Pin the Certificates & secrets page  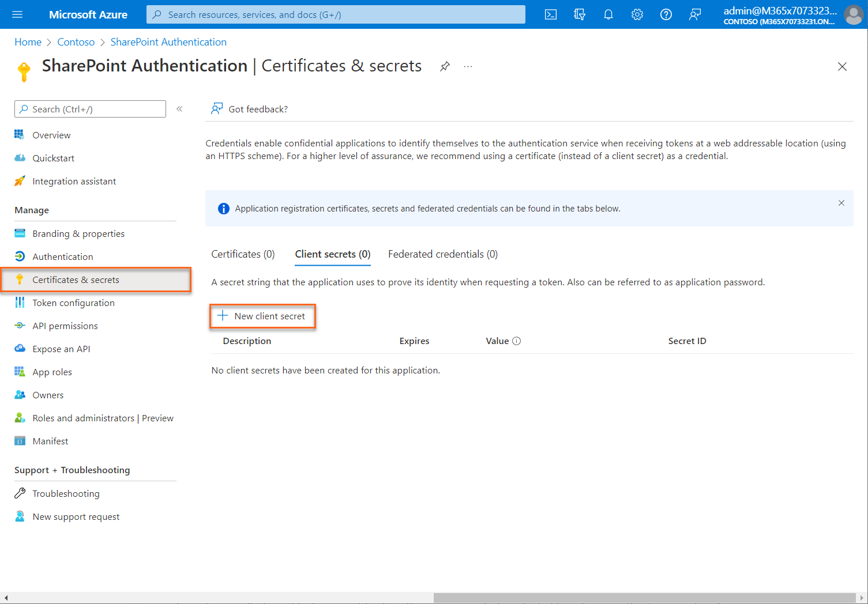point(444,66)
